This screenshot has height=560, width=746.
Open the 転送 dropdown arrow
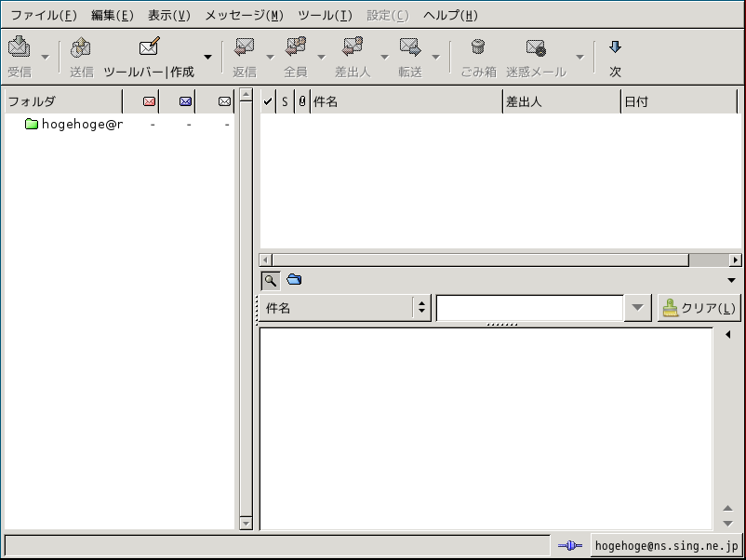click(436, 57)
